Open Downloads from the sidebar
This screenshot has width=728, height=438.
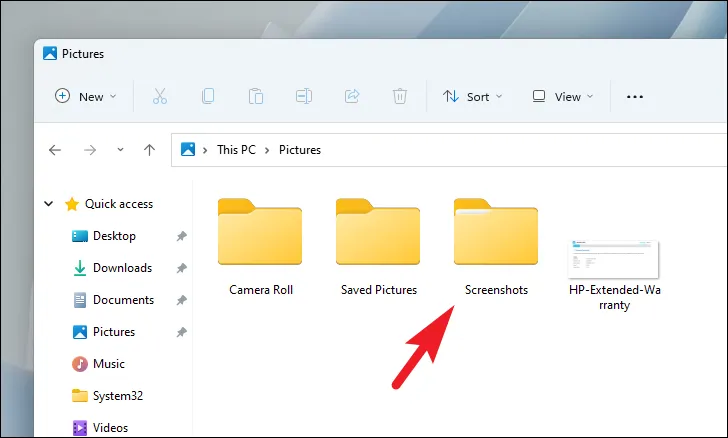(x=123, y=268)
